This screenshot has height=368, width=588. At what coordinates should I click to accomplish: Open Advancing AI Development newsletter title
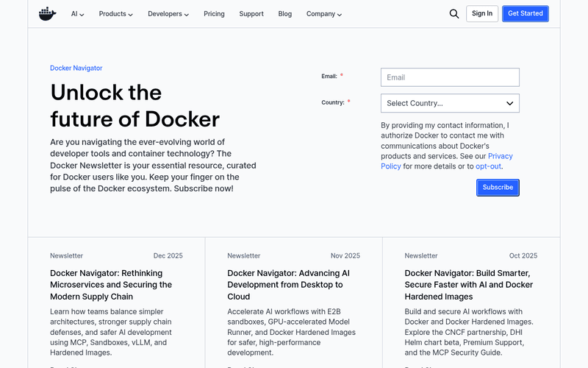point(288,285)
